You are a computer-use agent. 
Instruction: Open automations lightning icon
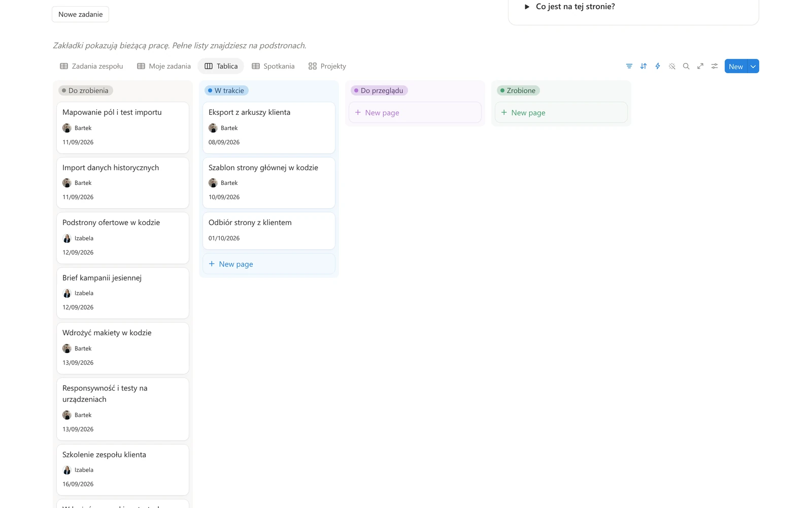[658, 66]
